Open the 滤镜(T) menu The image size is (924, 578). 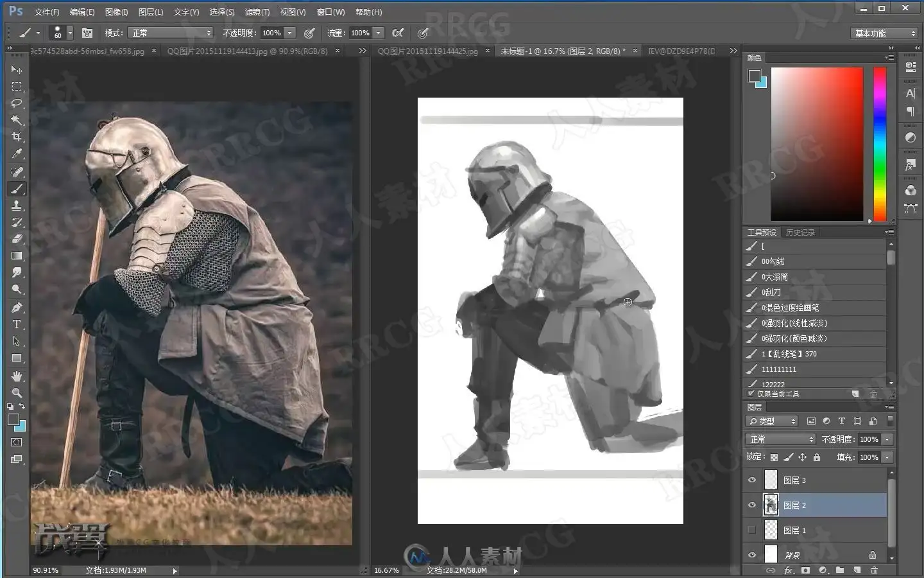tap(257, 12)
